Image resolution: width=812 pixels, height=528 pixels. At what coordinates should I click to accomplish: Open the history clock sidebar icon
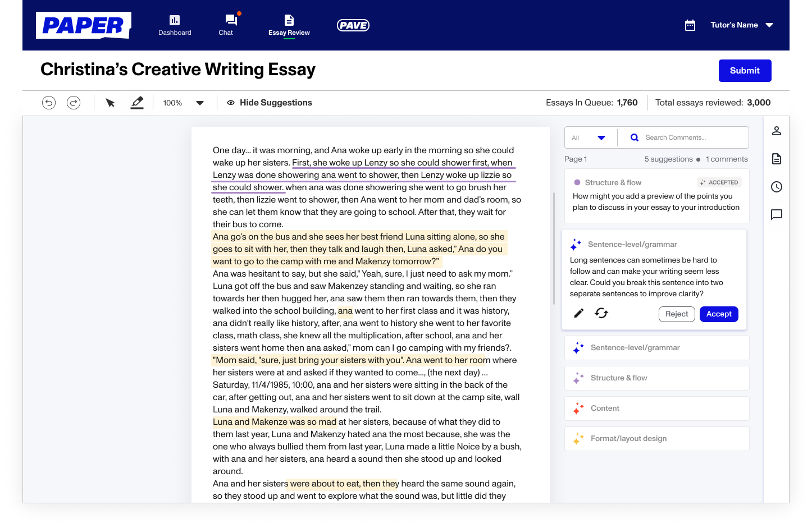click(777, 187)
